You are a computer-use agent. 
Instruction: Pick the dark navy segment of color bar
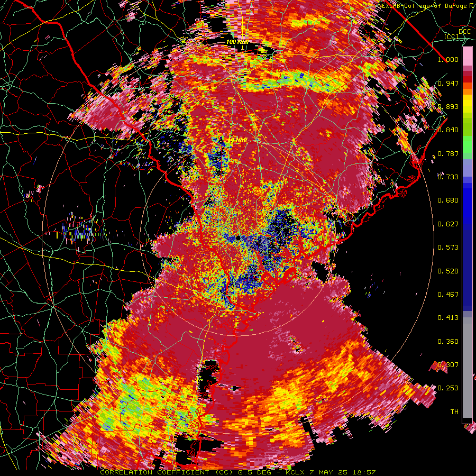467,270
